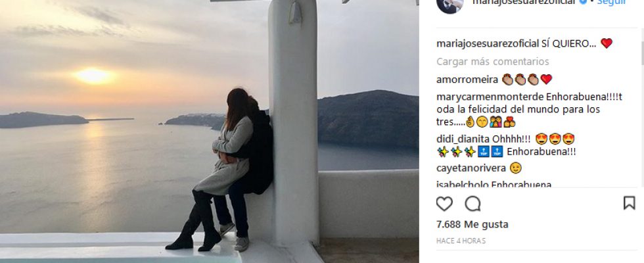Click the verified badge next to the username
Screen dimensions: 644x263
pos(583,1)
